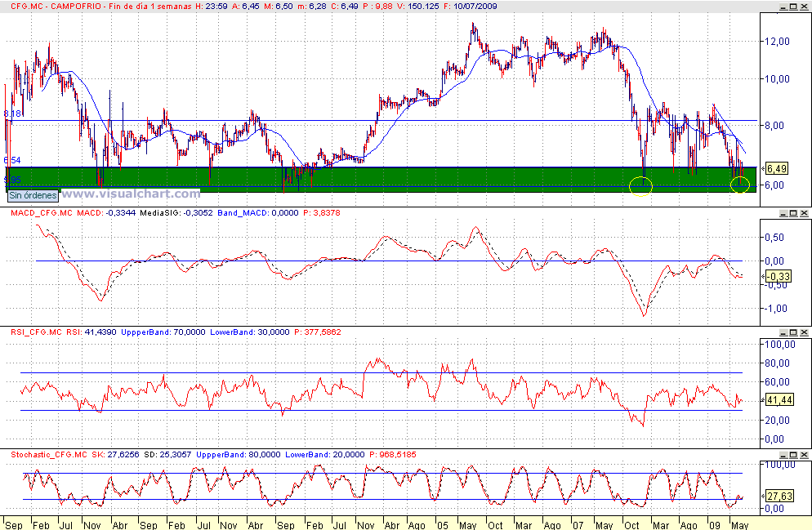
Task: Maximize the RSI indicator panel
Action: [793, 332]
